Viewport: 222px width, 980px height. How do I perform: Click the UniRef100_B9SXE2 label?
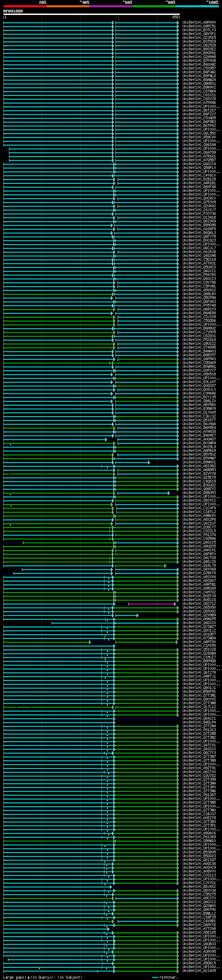199,49
